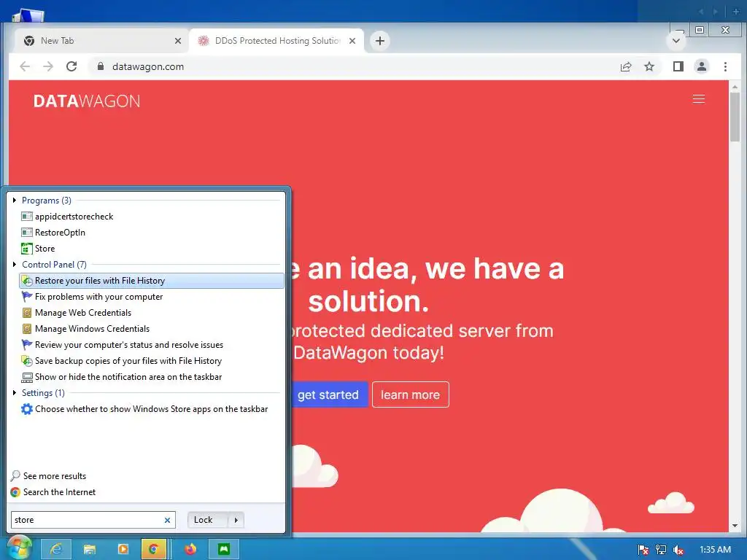Close the New Tab tab
Screen dimensions: 747x560
pyautogui.click(x=178, y=41)
